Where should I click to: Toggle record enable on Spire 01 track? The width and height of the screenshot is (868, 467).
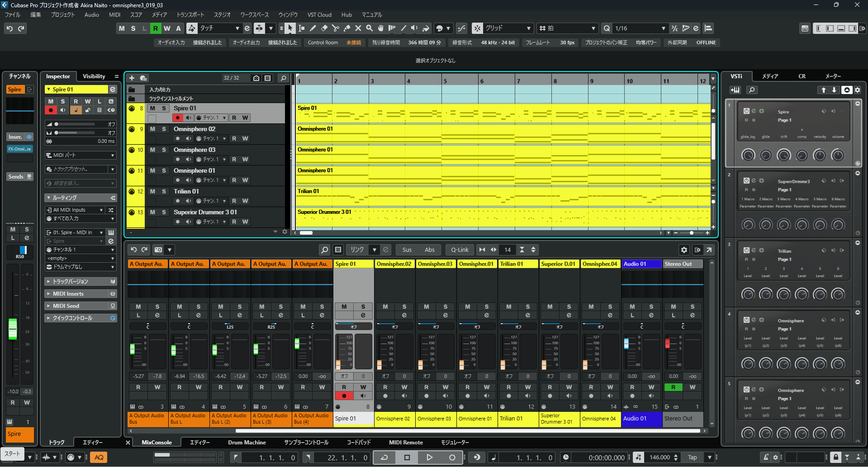point(178,118)
